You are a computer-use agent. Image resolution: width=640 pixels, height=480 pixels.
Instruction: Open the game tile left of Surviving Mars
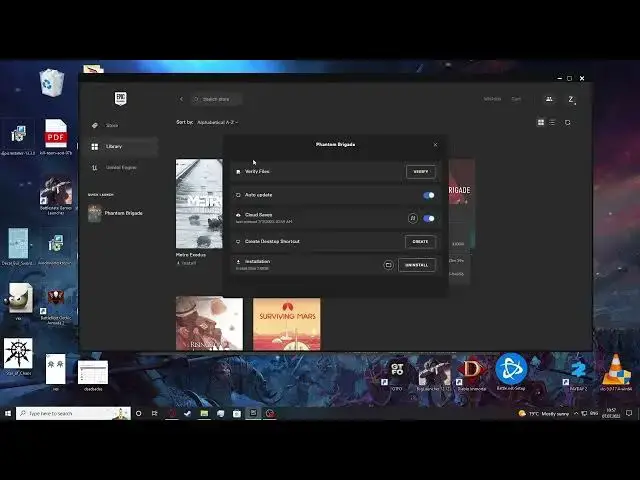click(209, 324)
